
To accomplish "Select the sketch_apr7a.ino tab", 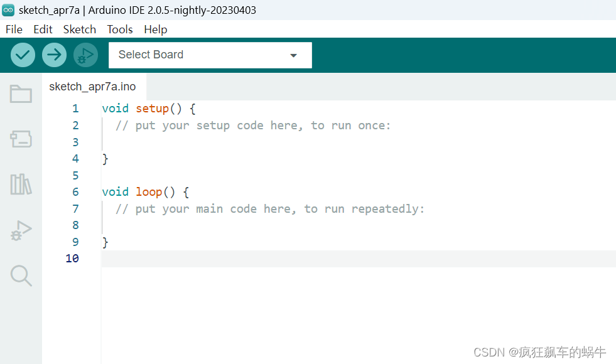I will [93, 87].
